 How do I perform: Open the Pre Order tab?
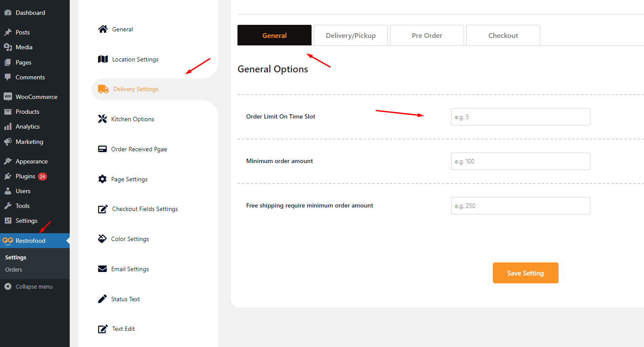(427, 36)
